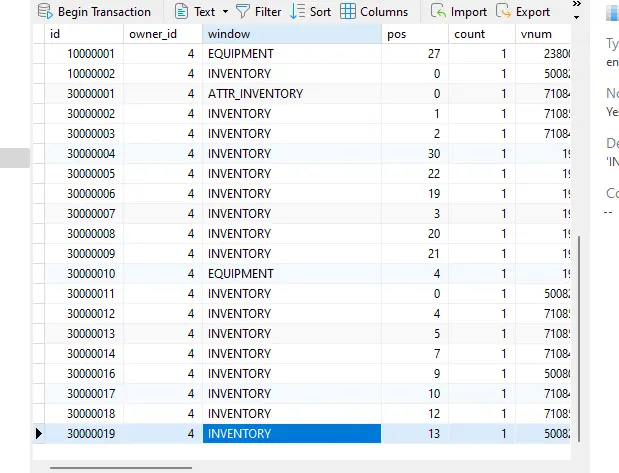Click the highlighted INVENTORY cell in row 30000019
The image size is (619, 473).
point(290,434)
